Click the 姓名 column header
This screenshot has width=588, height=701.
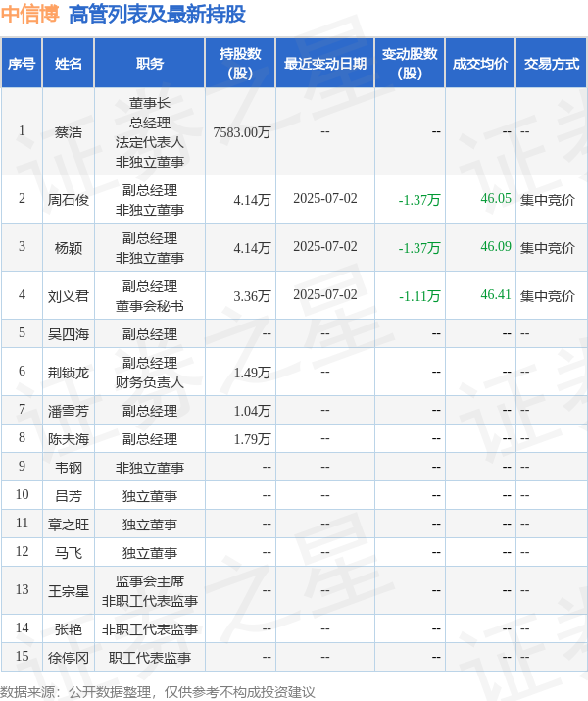point(69,63)
